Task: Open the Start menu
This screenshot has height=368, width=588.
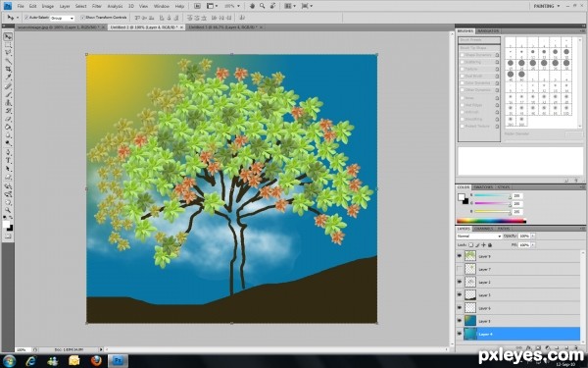Action: [9, 361]
